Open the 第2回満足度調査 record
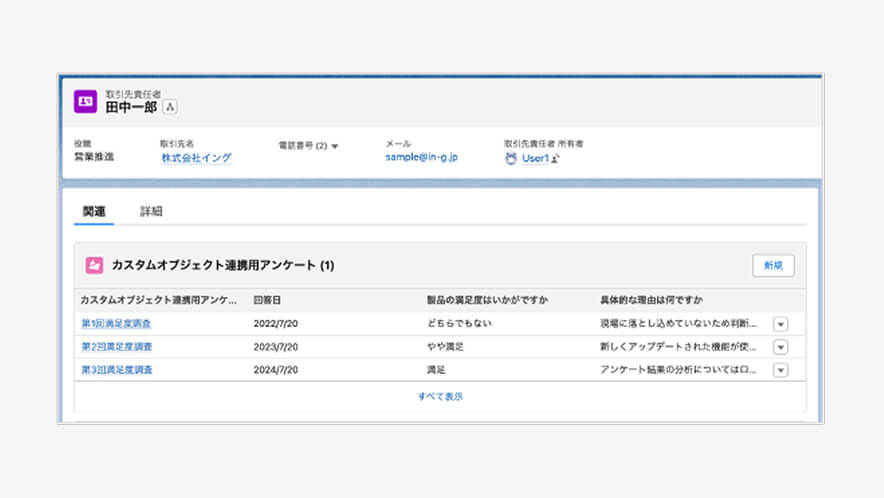Image resolution: width=884 pixels, height=498 pixels. (117, 347)
